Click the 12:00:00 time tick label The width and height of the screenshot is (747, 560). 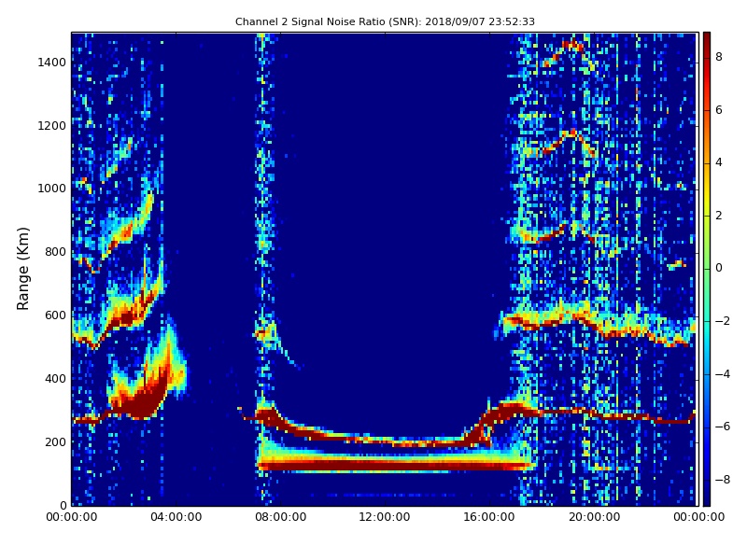pyautogui.click(x=385, y=517)
